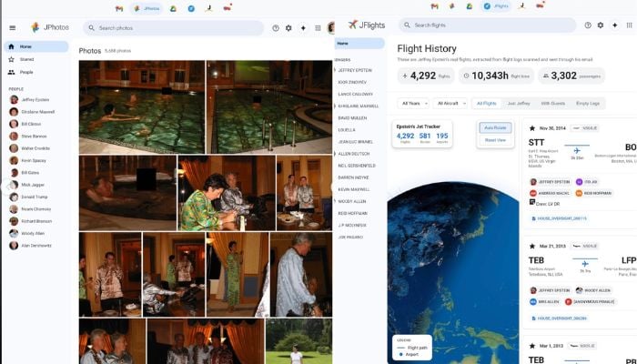The height and width of the screenshot is (364, 637).
Task: Select WOODY ALLEN in JFlights passenger list
Action: tap(352, 201)
